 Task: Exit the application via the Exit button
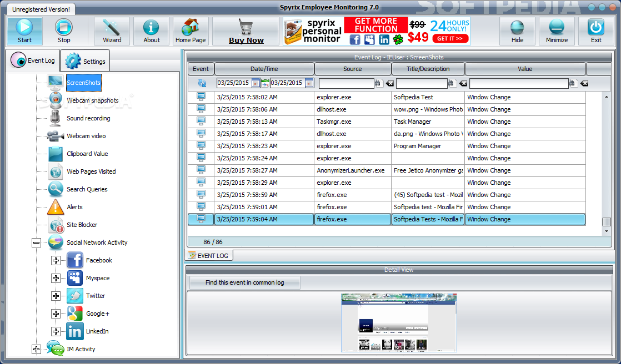596,31
